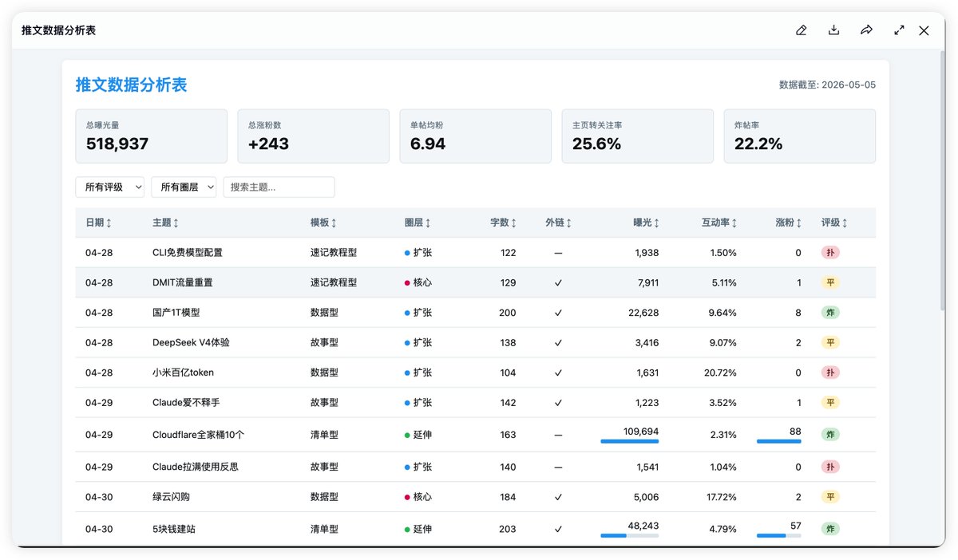Click external link checkmark in 小米百亿token row
Viewport: 958px width, 560px height.
(x=558, y=373)
